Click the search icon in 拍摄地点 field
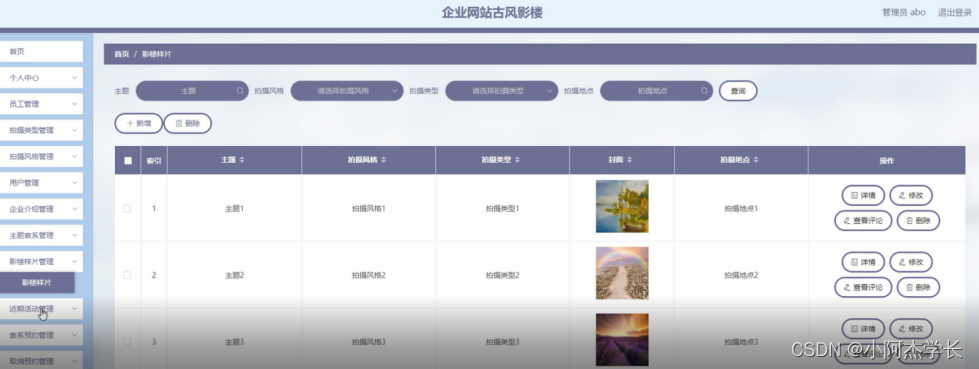 pyautogui.click(x=704, y=91)
